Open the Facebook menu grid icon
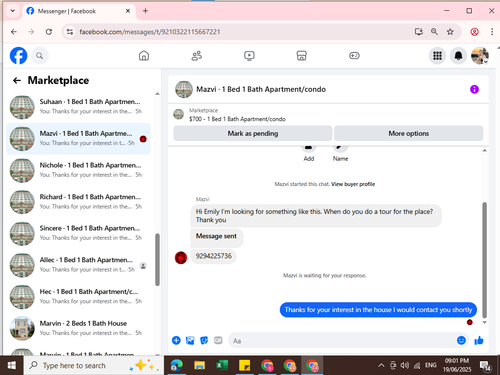Screen dimensions: 500x375 [437, 56]
